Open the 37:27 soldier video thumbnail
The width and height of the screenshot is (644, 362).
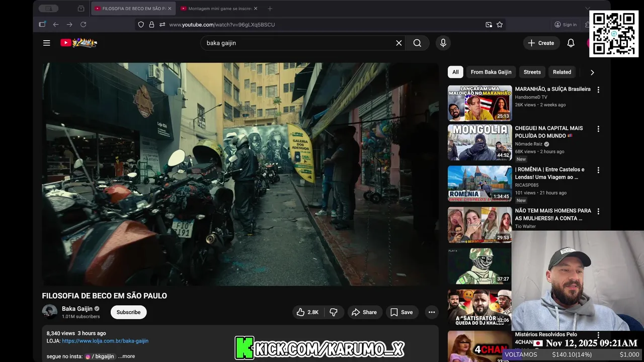[x=480, y=266]
